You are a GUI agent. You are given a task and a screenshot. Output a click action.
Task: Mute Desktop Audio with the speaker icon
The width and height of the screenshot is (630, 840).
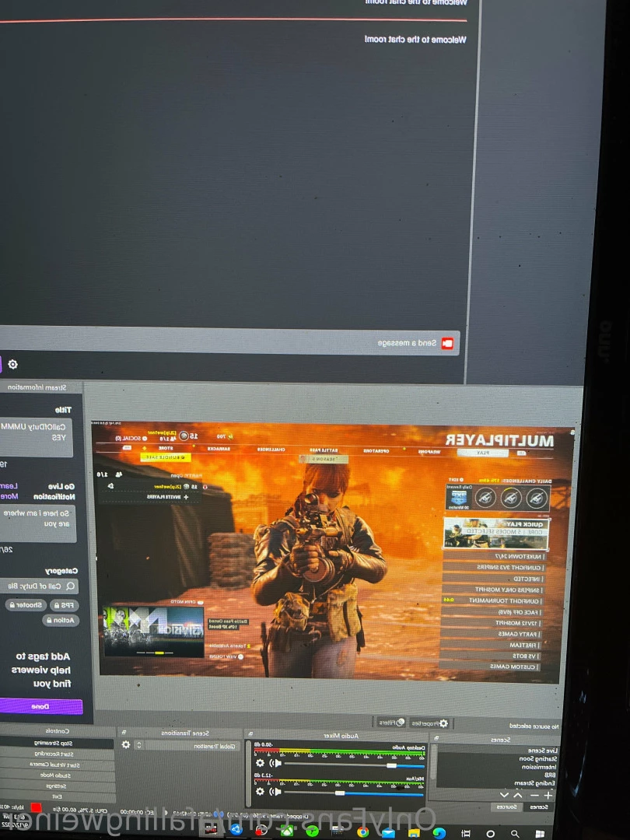click(x=275, y=763)
